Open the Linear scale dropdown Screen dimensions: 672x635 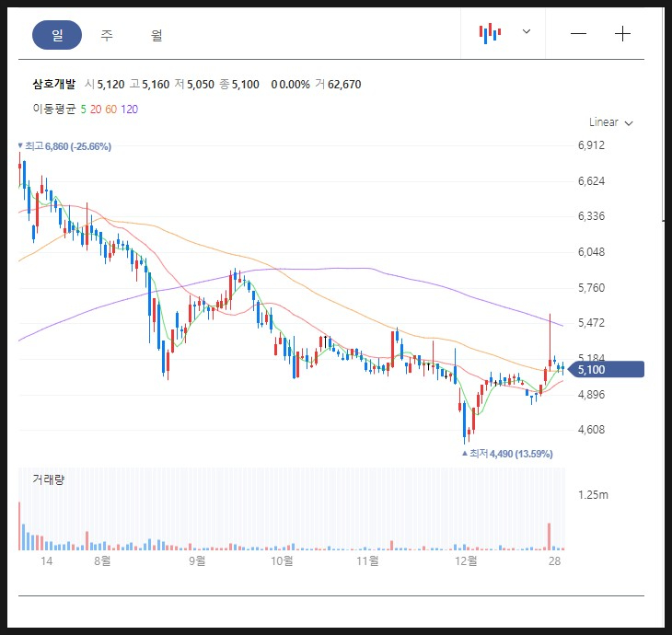(x=610, y=122)
